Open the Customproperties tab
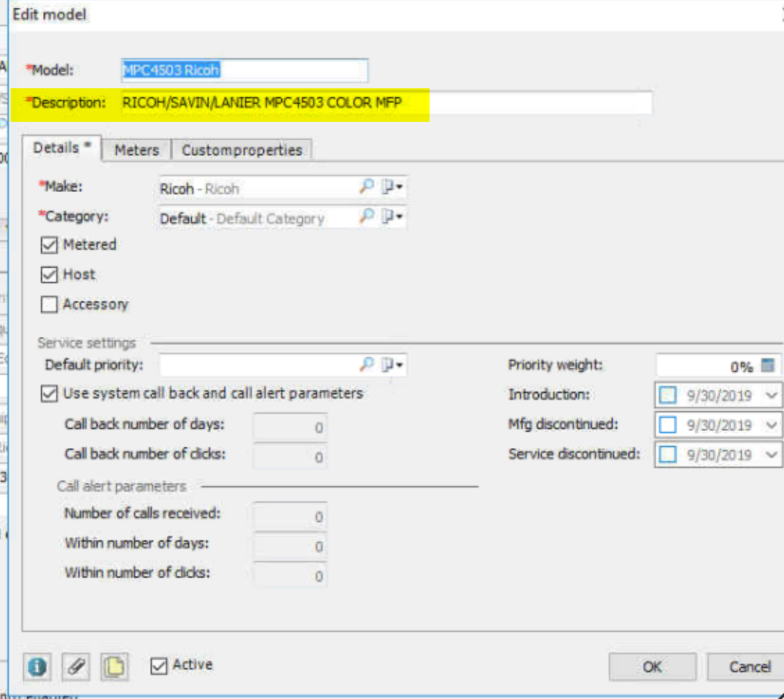784x699 pixels. (x=242, y=150)
